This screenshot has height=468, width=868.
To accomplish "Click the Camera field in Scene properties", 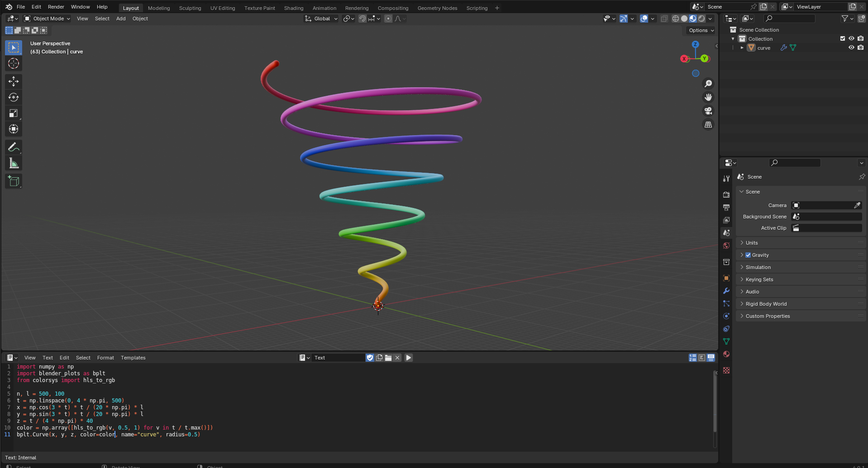I will tap(826, 205).
